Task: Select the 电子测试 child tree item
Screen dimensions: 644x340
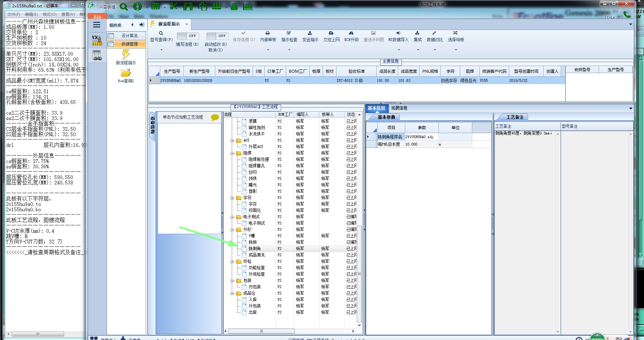Action: pyautogui.click(x=257, y=223)
